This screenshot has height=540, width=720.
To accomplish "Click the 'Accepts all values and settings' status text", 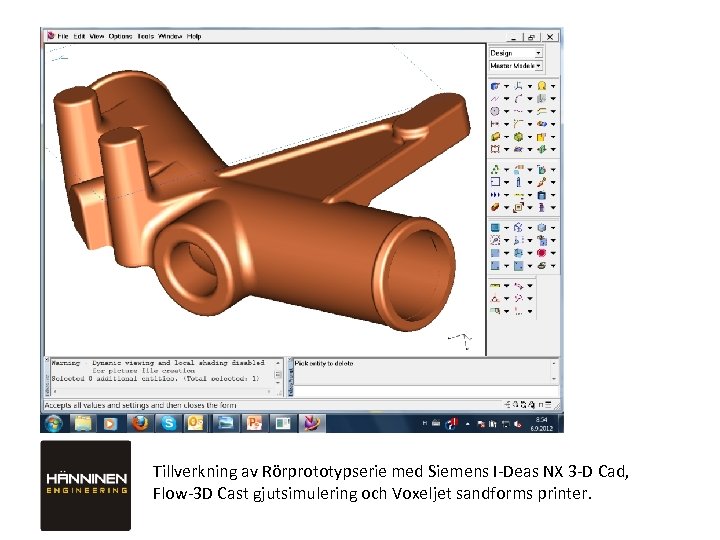I will pyautogui.click(x=140, y=405).
